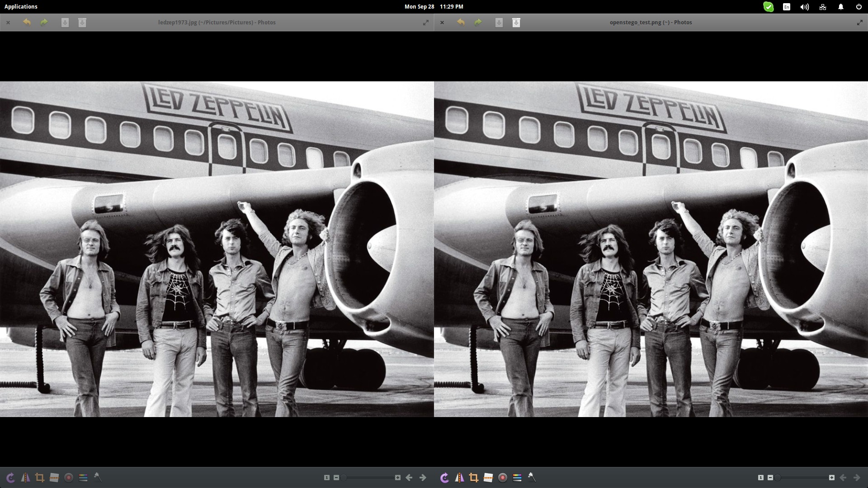Image resolution: width=868 pixels, height=488 pixels.
Task: Open the notifications bell indicator
Action: click(841, 7)
